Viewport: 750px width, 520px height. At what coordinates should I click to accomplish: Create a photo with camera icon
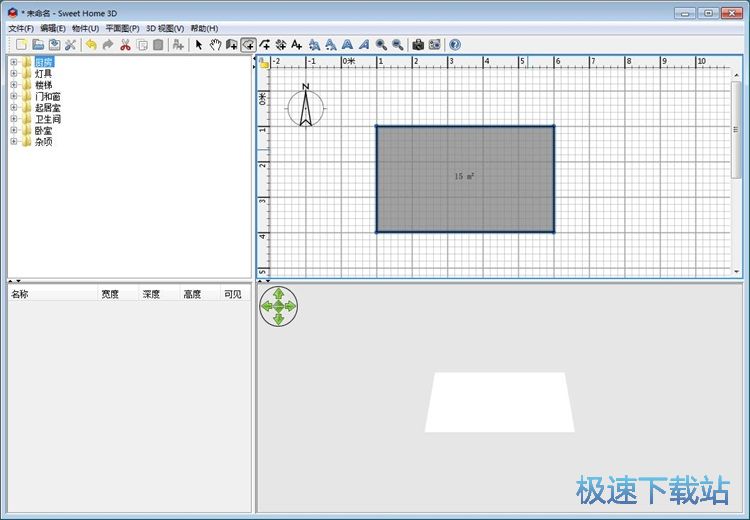[418, 45]
